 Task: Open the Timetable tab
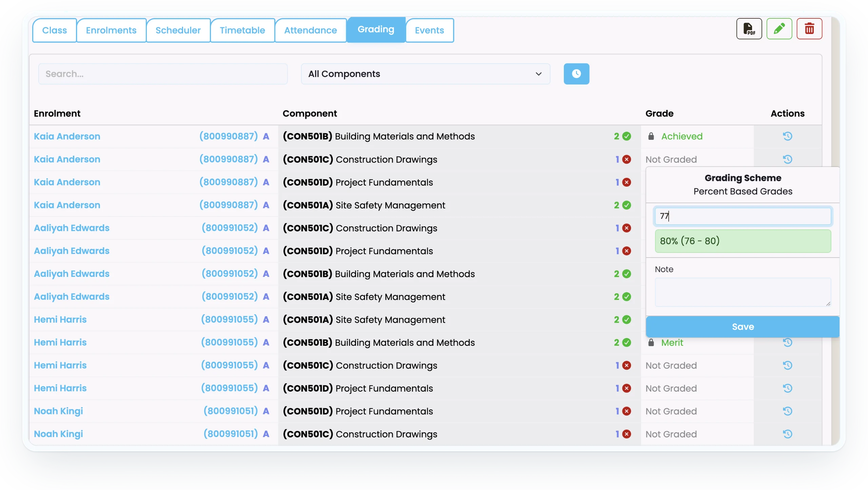click(x=242, y=30)
